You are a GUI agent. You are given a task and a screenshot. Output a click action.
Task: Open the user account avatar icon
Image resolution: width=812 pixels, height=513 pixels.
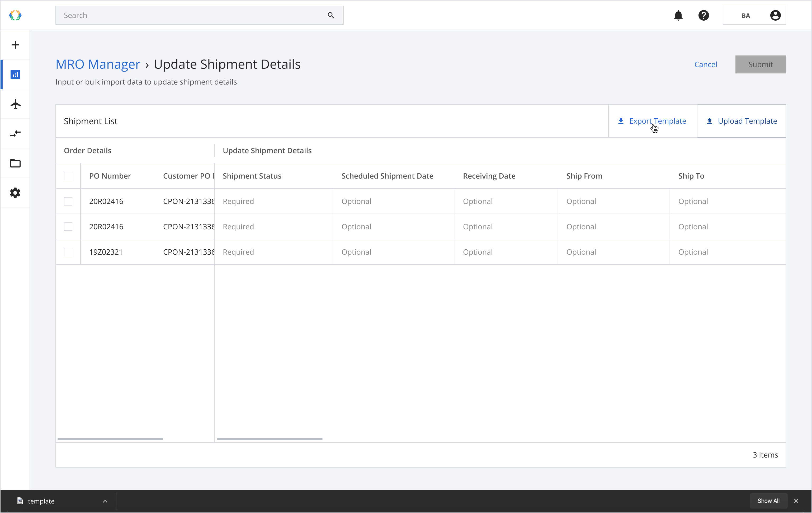click(775, 15)
